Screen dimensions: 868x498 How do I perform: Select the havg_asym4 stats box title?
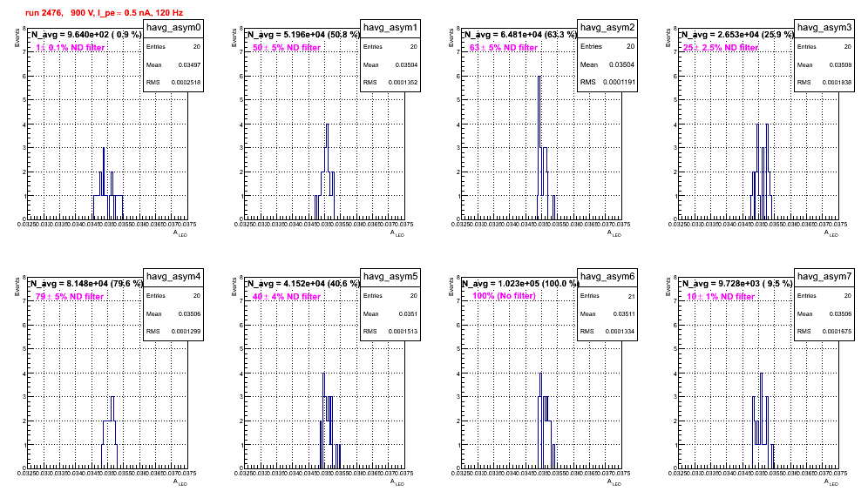173,277
